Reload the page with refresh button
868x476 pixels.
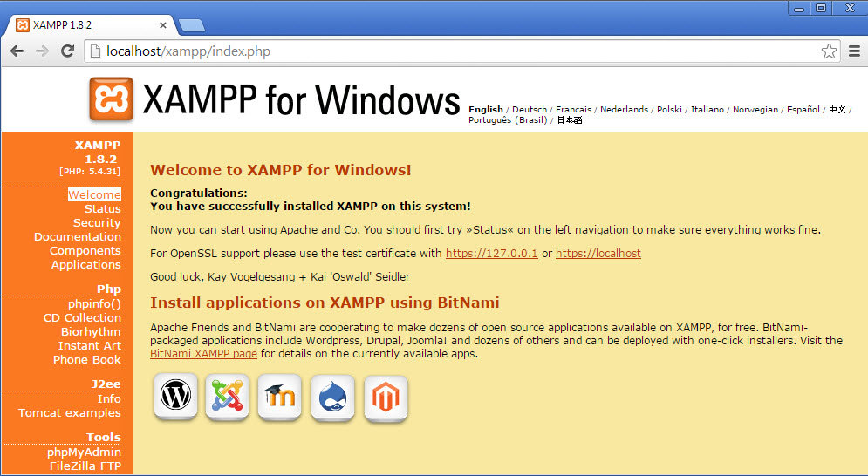[x=67, y=51]
